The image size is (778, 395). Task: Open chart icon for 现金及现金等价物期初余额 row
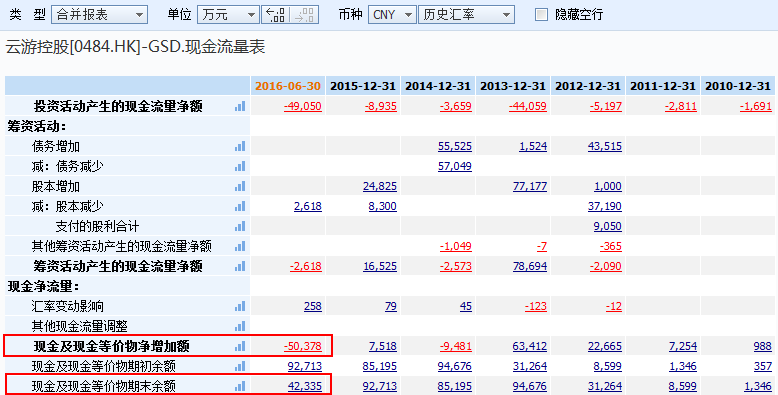240,366
